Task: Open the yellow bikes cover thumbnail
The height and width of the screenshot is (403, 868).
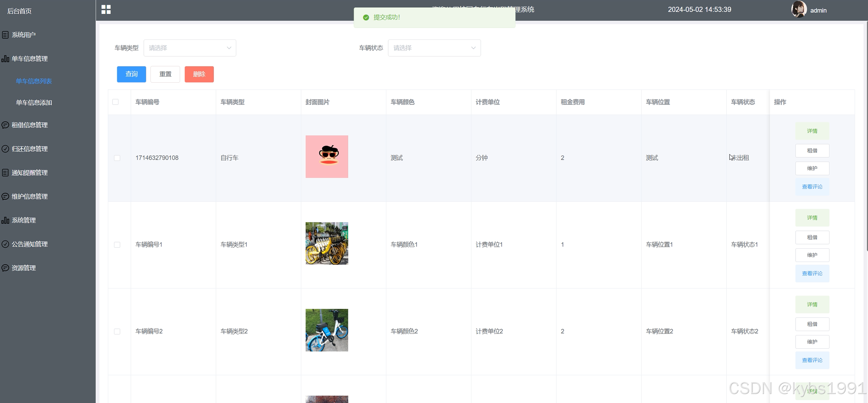Action: click(x=327, y=244)
